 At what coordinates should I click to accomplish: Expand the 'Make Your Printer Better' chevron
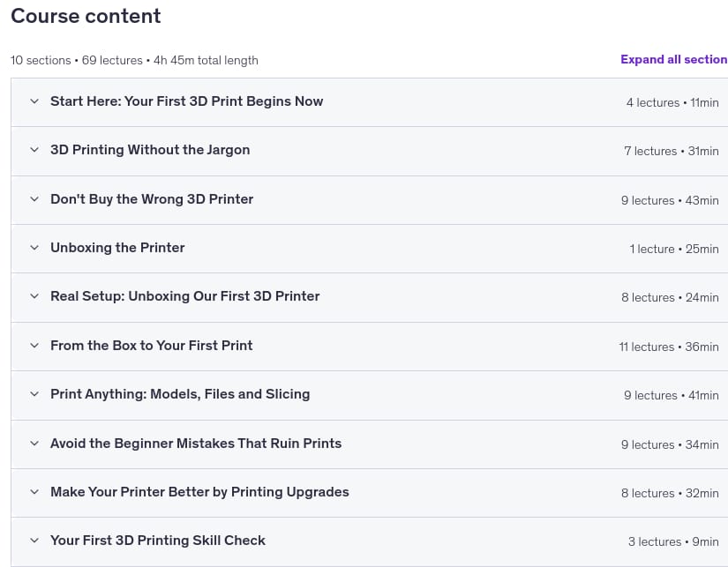point(34,492)
